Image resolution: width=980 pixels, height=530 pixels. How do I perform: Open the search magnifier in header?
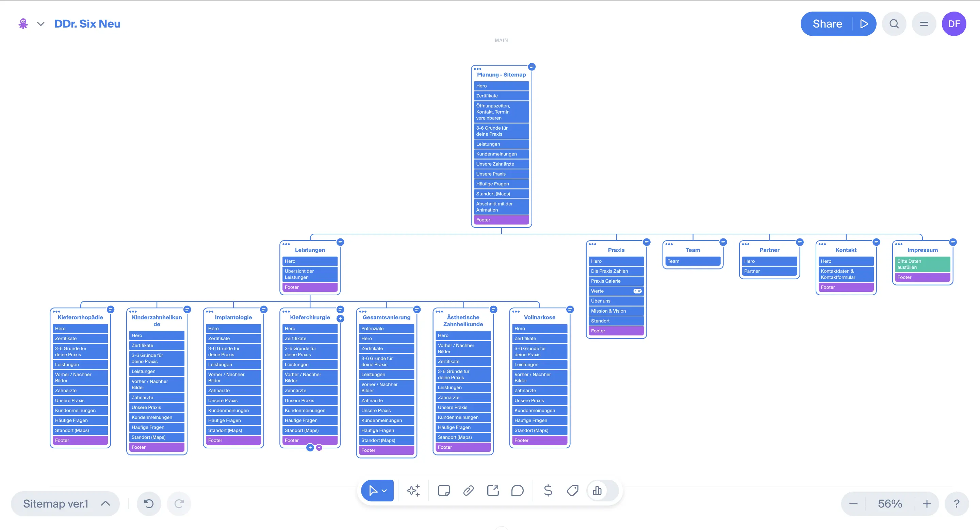[x=894, y=24]
